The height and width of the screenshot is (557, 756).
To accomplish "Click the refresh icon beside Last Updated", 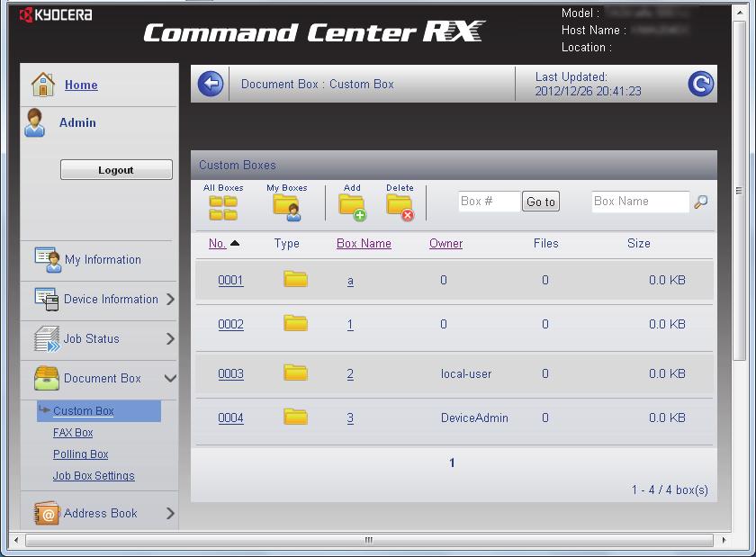I will 700,84.
